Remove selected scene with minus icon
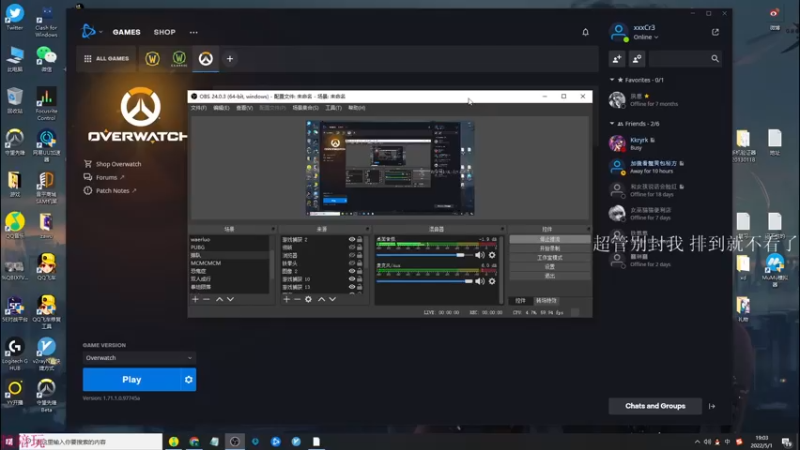The image size is (800, 450). 207,299
